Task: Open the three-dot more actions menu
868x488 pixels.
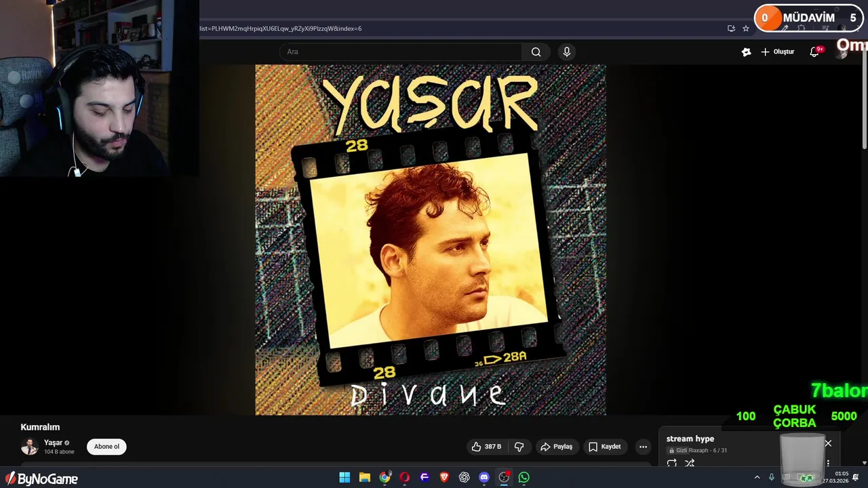Action: [x=643, y=447]
